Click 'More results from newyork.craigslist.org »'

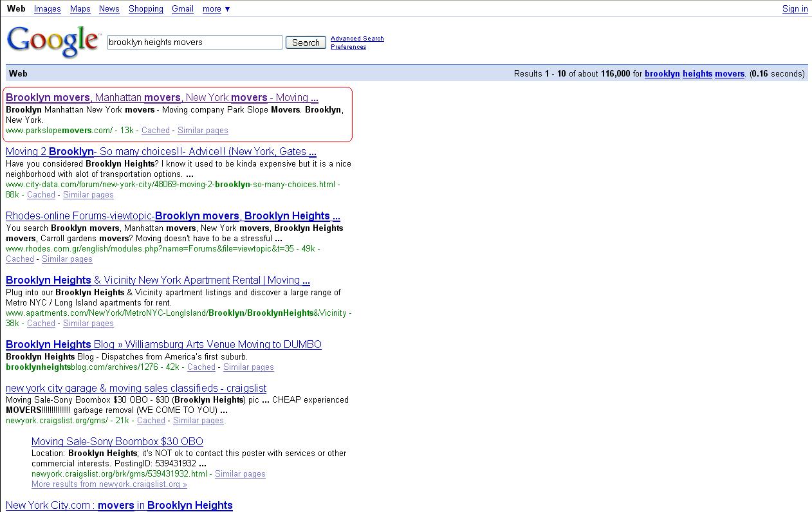tap(109, 484)
